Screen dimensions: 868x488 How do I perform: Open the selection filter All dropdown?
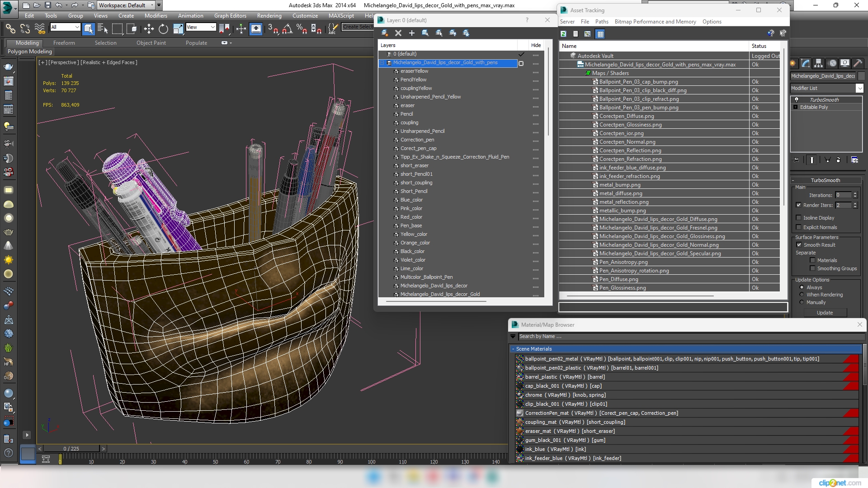(65, 27)
